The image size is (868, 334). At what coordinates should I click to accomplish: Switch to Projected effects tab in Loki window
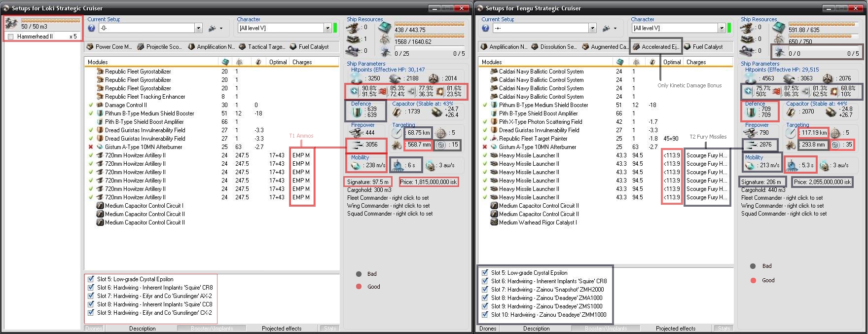pos(282,329)
